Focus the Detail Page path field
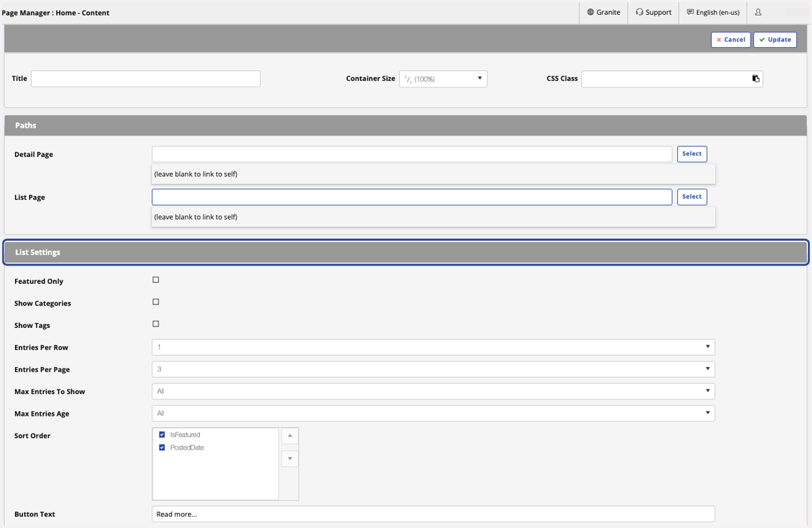 click(x=411, y=153)
